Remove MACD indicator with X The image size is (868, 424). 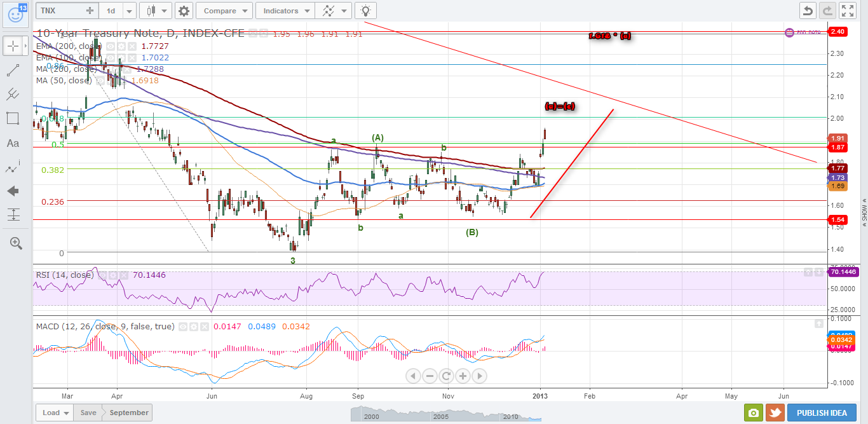pyautogui.click(x=204, y=327)
